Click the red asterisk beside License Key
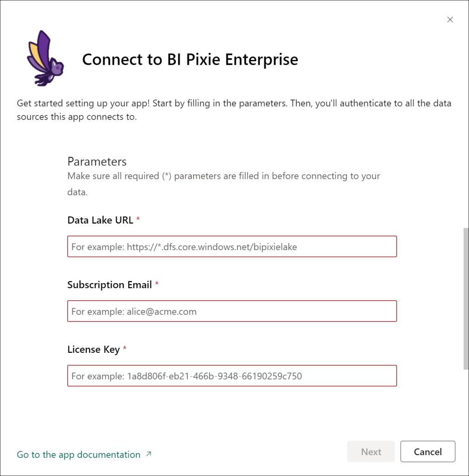Viewport: 469px width, 476px height. tap(124, 349)
